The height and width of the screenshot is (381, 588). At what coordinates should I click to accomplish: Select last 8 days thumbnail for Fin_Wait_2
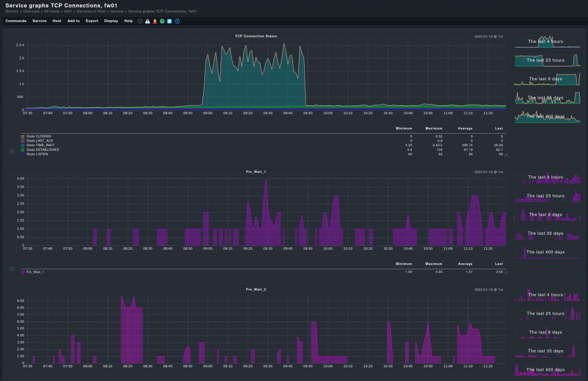[x=547, y=332]
